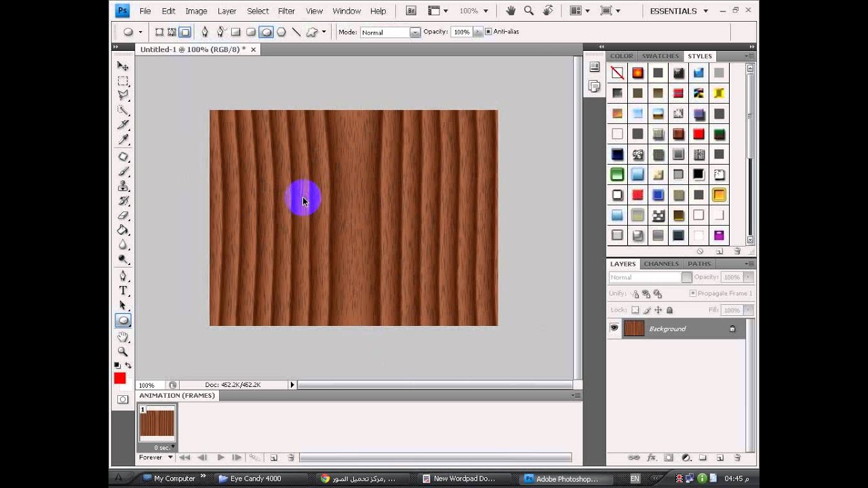Viewport: 868px width, 488px height.
Task: Add layer mask in Layers panel
Action: [x=668, y=458]
